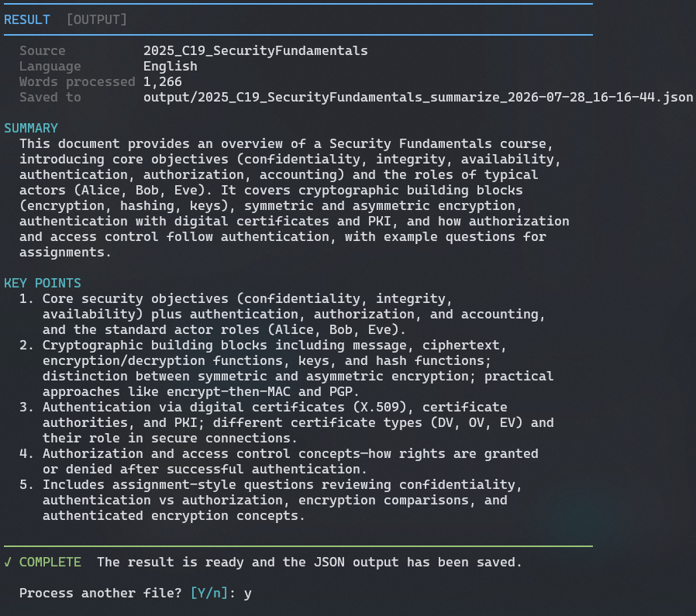Click the source name 2025_C19_SecurityFundamentals

(255, 51)
